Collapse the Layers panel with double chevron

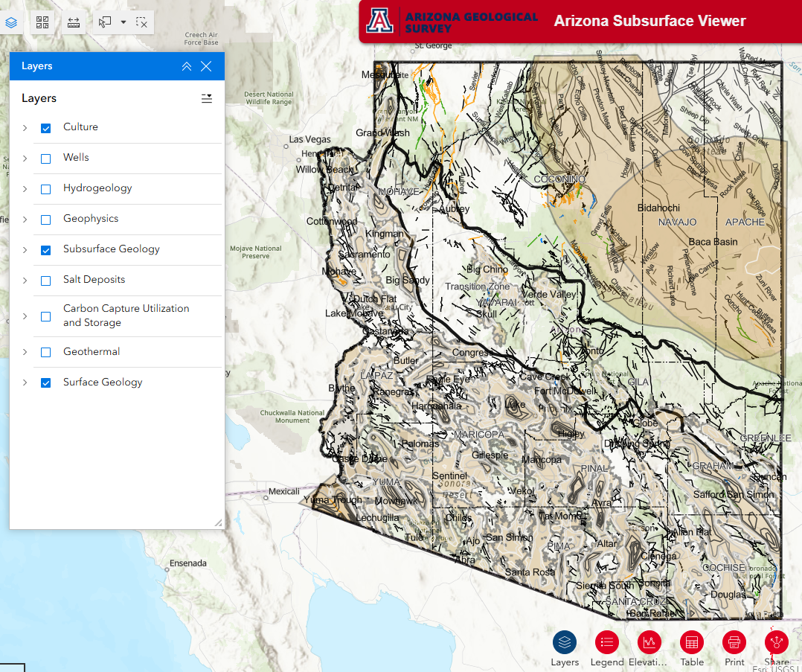coord(187,66)
